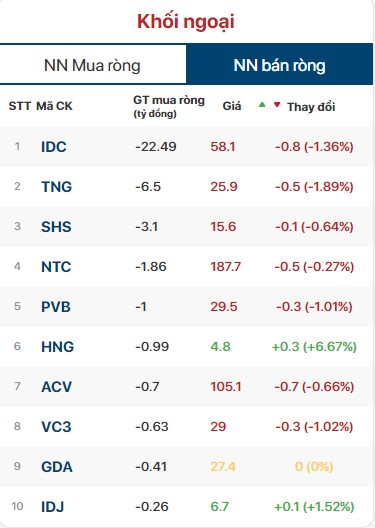Click the Thay đổi column header
This screenshot has height=528, width=375.
(x=311, y=107)
